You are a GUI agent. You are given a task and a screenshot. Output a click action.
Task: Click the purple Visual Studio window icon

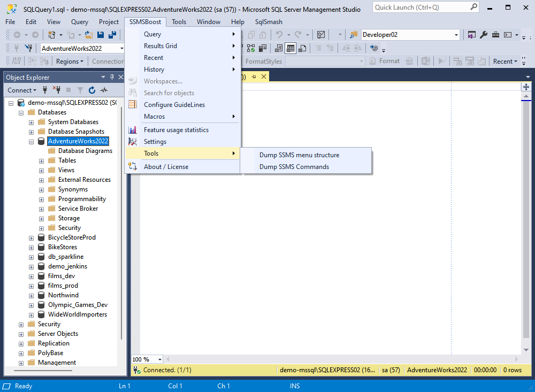coord(471,35)
